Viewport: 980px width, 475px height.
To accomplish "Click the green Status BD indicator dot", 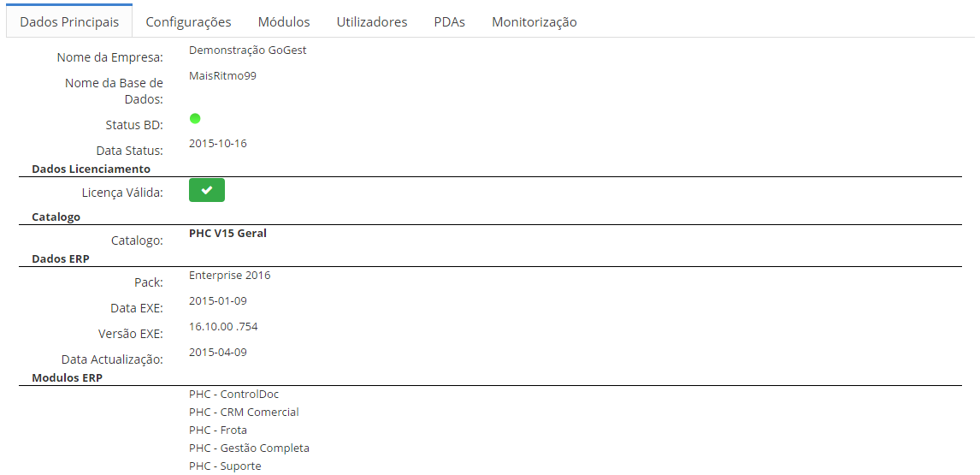I will [x=195, y=118].
